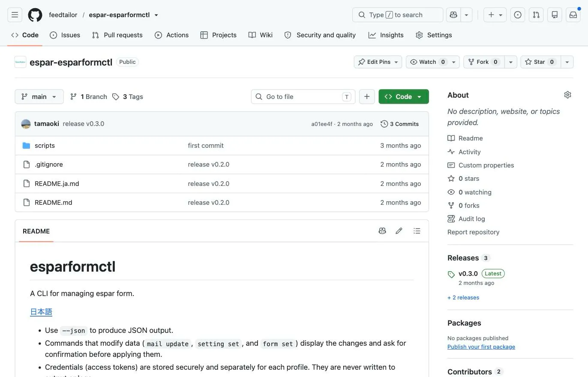This screenshot has height=377, width=588.
Task: Add file with plus button
Action: 367,96
